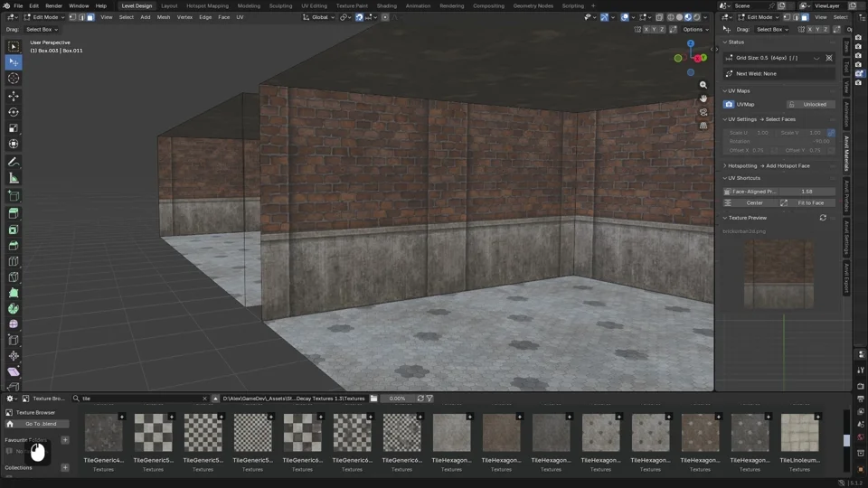This screenshot has height=488, width=868.
Task: Open the Edit Mode dropdown in main viewport
Action: coord(42,17)
